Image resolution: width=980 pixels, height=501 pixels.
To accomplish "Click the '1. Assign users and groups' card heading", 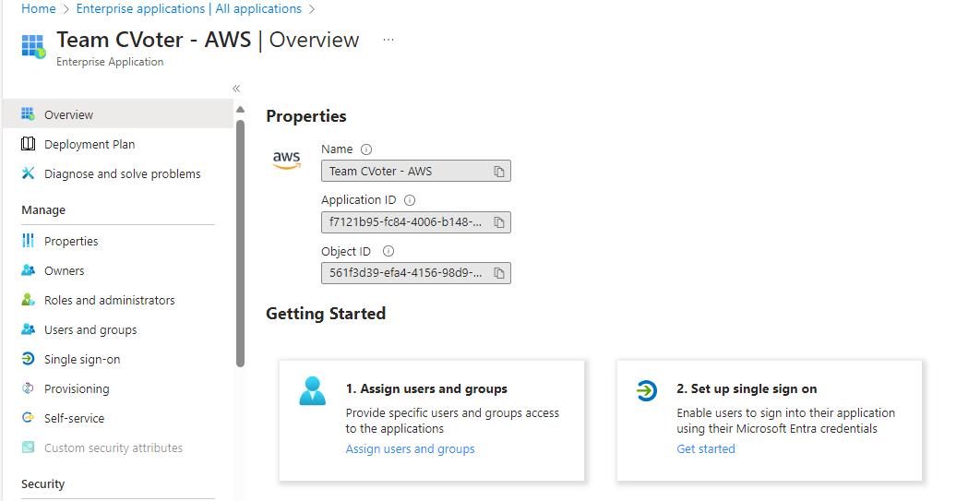I will click(x=426, y=388).
